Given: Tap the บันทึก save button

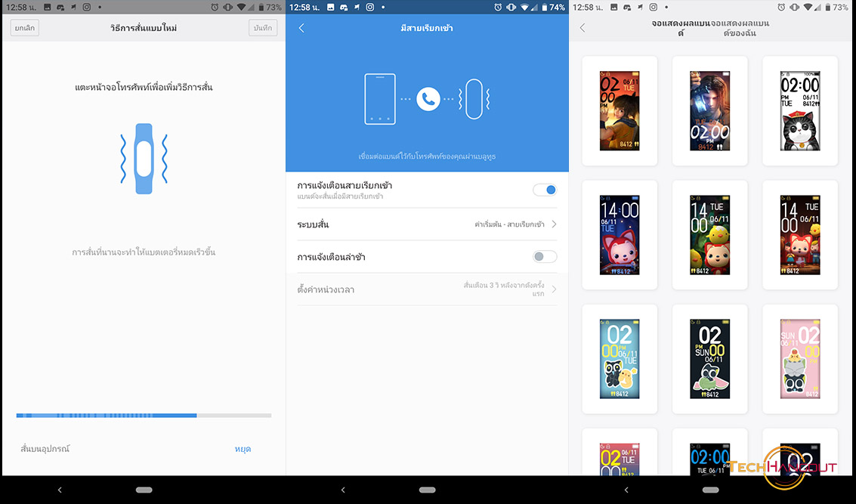Looking at the screenshot, I should (x=263, y=28).
